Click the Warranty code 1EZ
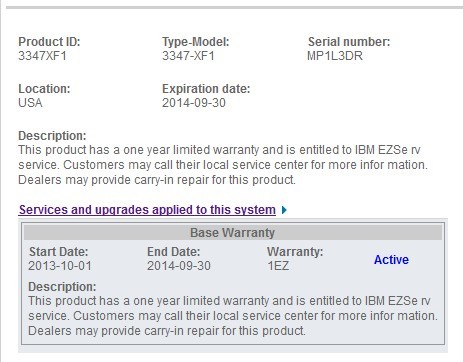This screenshot has height=362, width=463. 278,266
